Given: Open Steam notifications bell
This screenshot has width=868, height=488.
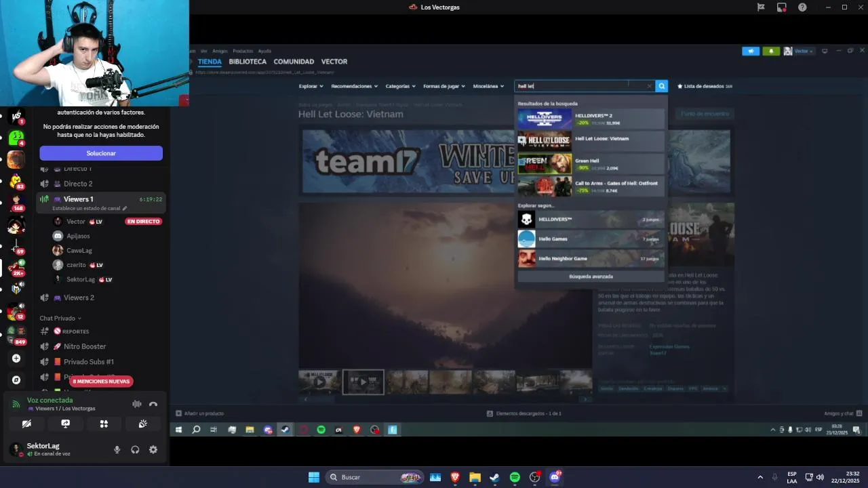Looking at the screenshot, I should (x=771, y=51).
